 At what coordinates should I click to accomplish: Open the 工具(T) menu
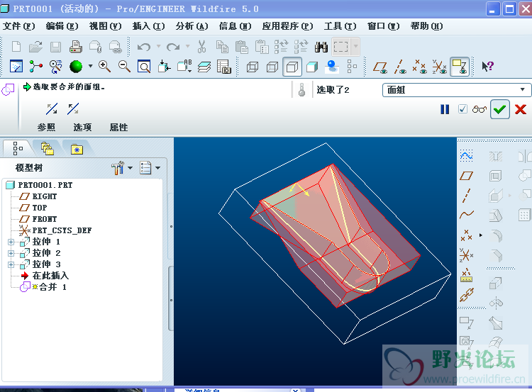pyautogui.click(x=340, y=26)
